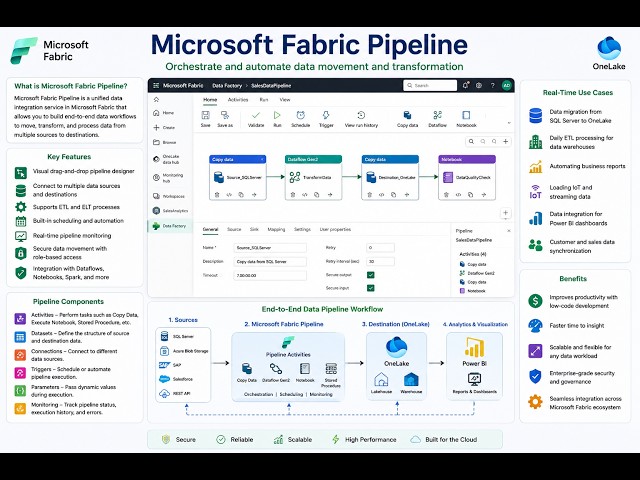Select the TransformData Dataflow Gen2 node
640x480 pixels.
313,177
